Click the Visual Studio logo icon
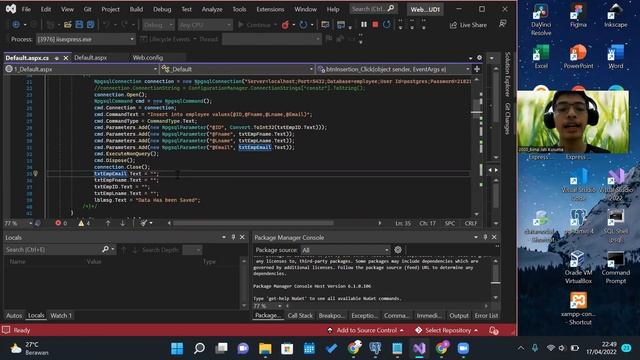This screenshot has width=640, height=360. click(x=11, y=9)
